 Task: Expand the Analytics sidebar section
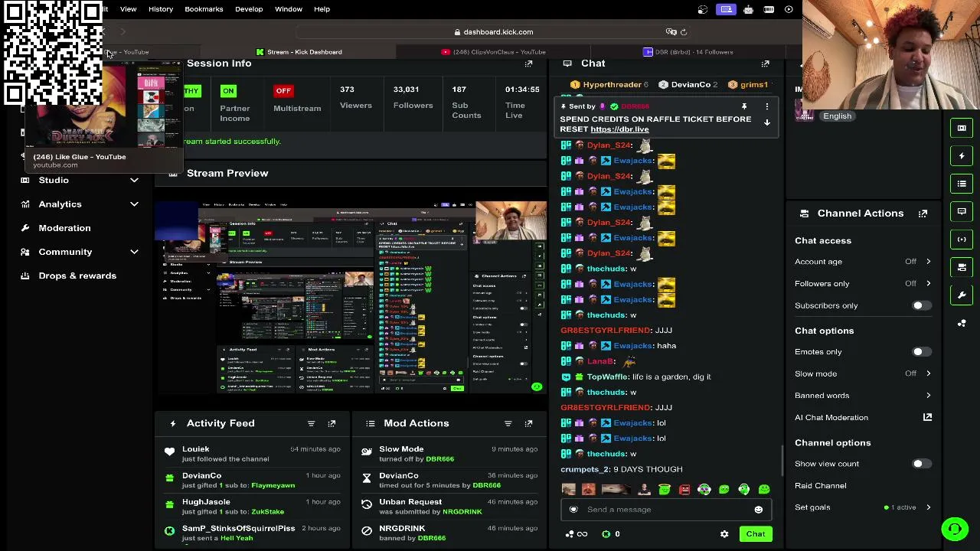(x=134, y=204)
